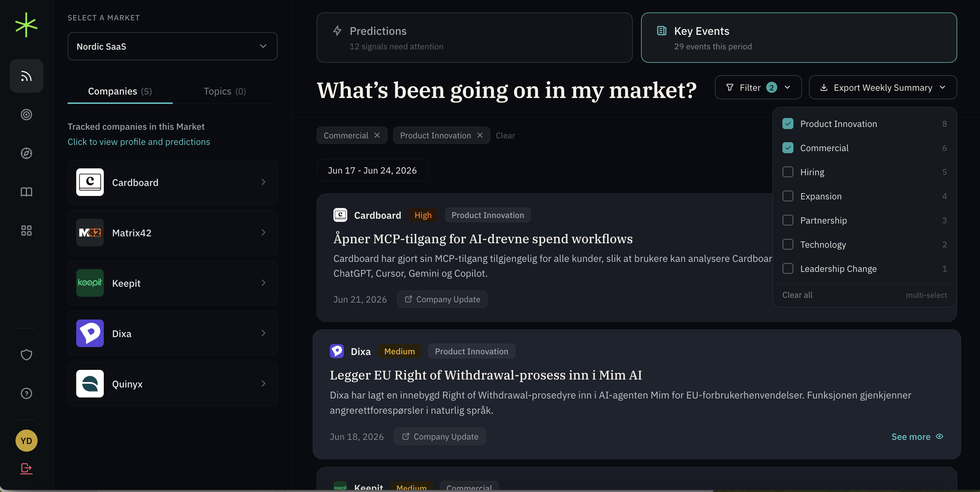Open the target icon in sidebar
The image size is (980, 492).
(x=26, y=115)
